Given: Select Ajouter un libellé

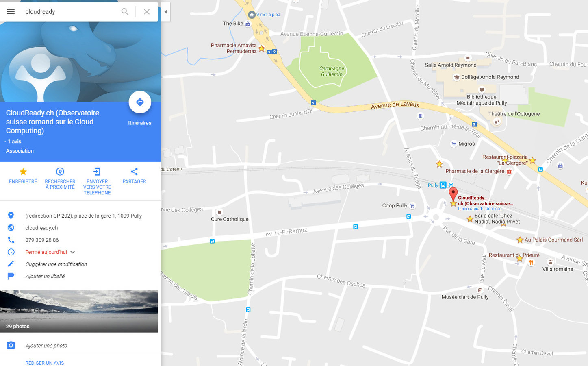Looking at the screenshot, I should pos(45,276).
